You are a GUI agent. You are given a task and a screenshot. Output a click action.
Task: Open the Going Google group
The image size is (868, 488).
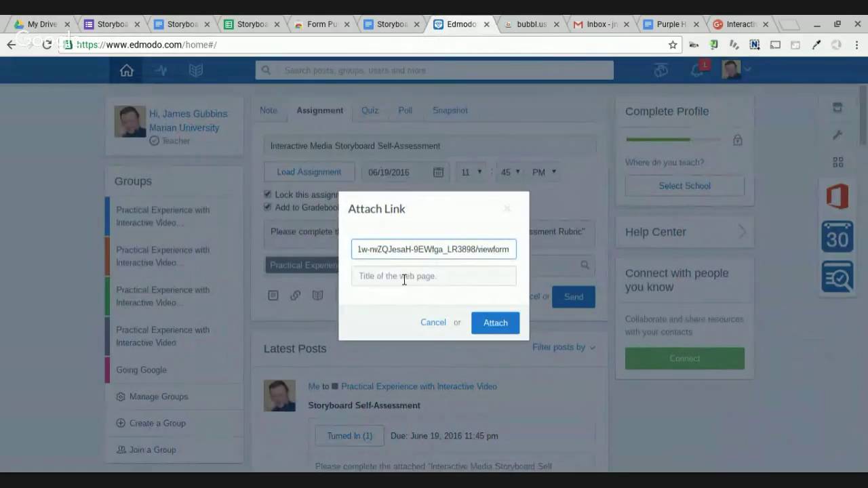click(141, 370)
